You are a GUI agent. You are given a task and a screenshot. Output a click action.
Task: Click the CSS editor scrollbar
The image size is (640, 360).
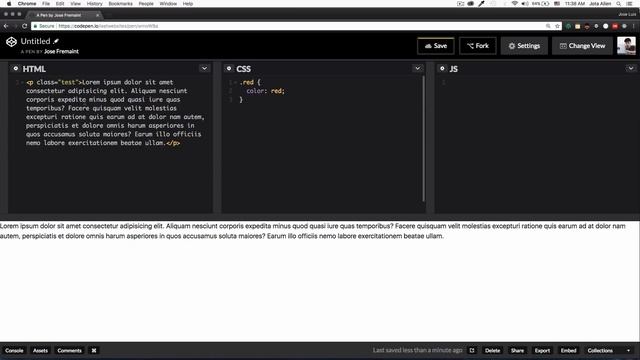pyautogui.click(x=423, y=139)
